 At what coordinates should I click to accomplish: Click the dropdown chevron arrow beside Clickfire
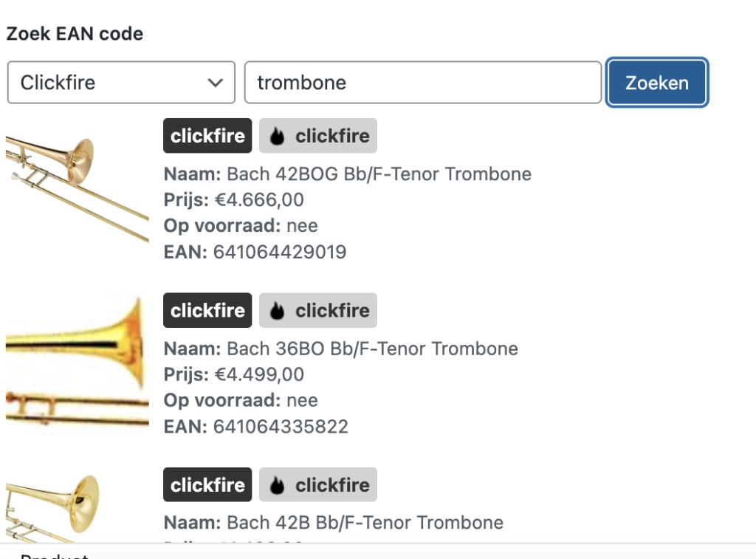(216, 83)
